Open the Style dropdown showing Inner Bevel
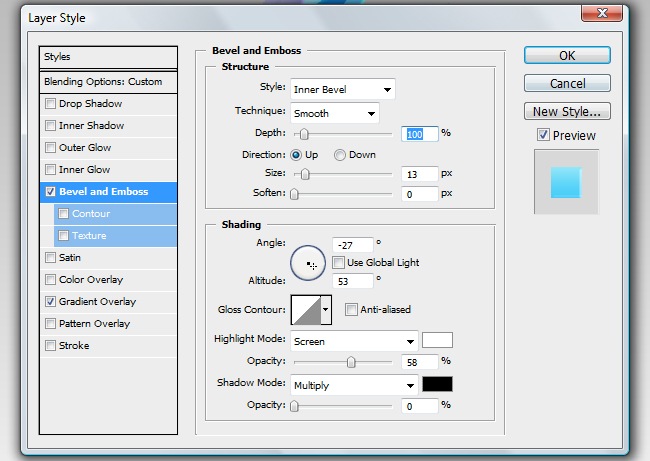This screenshot has width=650, height=461. [x=342, y=89]
